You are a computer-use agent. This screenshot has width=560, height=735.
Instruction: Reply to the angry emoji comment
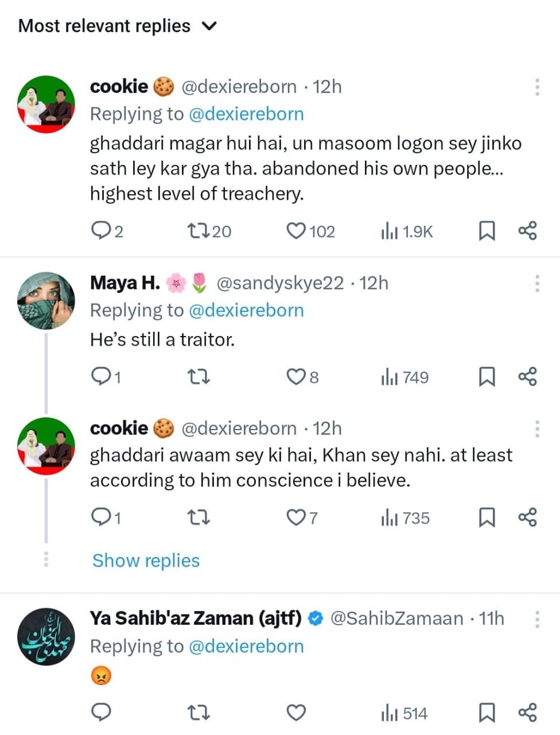[x=102, y=713]
